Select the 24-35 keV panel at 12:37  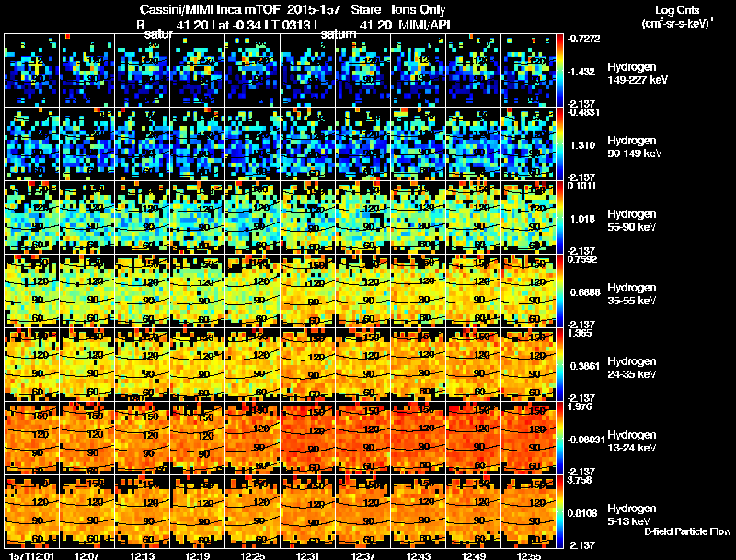[362, 365]
